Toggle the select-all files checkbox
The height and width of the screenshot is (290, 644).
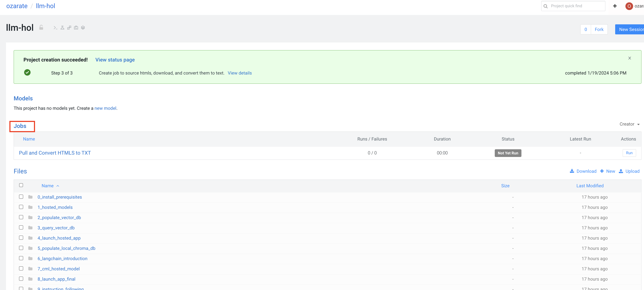21,185
